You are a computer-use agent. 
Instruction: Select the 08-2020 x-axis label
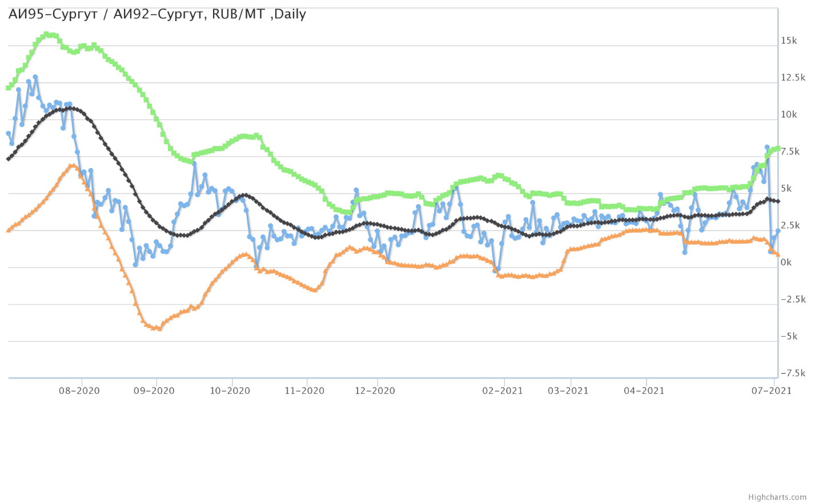[79, 391]
